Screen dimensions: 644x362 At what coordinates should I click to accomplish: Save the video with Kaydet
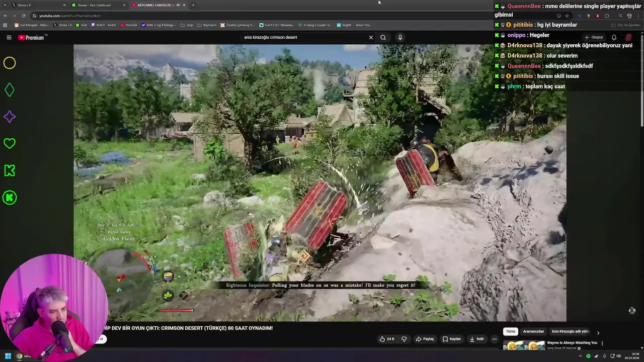452,339
